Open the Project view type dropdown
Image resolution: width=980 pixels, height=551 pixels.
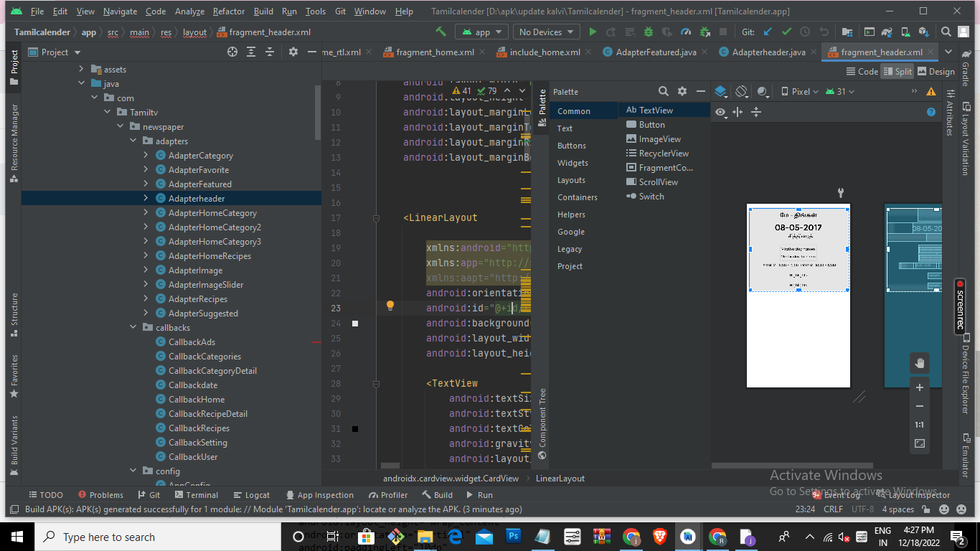(55, 52)
